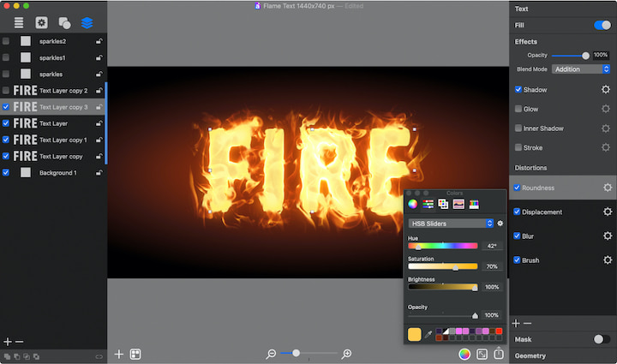Open the list view tab icon

19,23
